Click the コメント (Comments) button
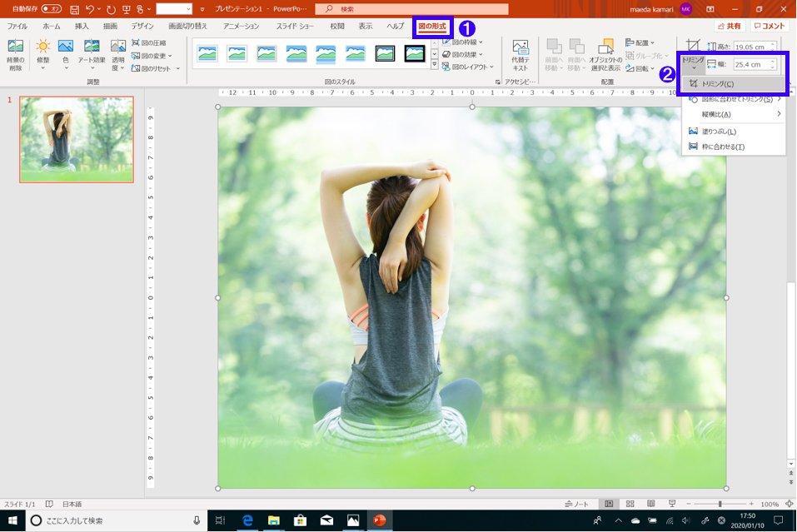Viewport: 797px width, 532px height. point(770,26)
